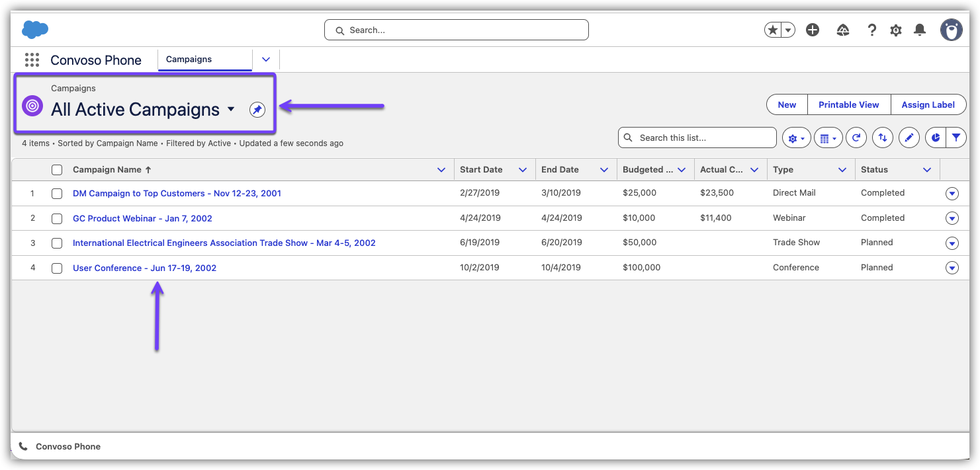Click the Search this list field
Image resolution: width=980 pixels, height=470 pixels.
pyautogui.click(x=701, y=137)
